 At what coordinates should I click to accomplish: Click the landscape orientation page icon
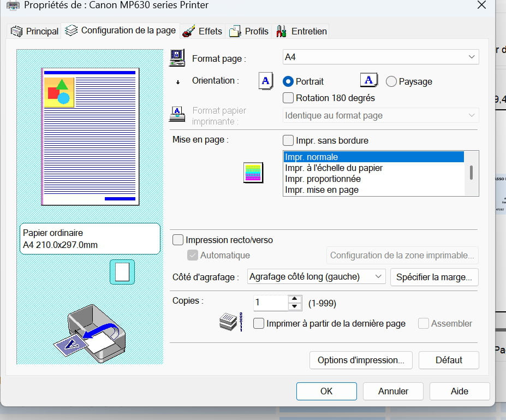tap(369, 81)
